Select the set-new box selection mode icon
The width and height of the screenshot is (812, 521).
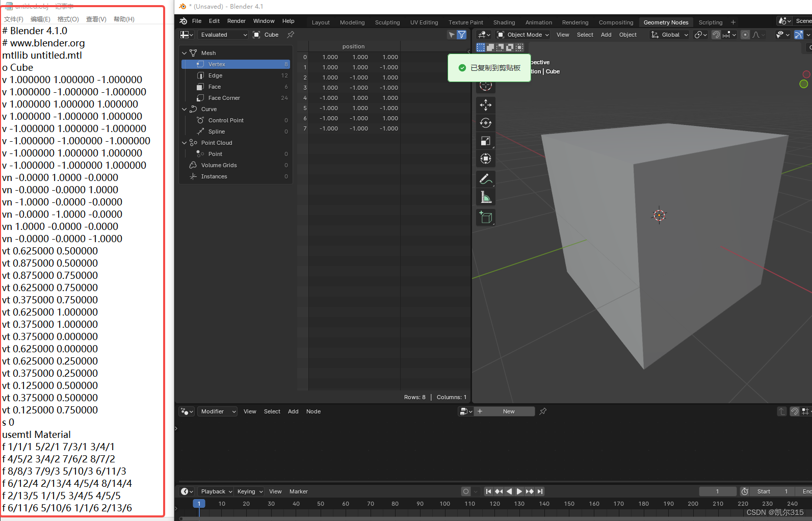click(x=481, y=47)
